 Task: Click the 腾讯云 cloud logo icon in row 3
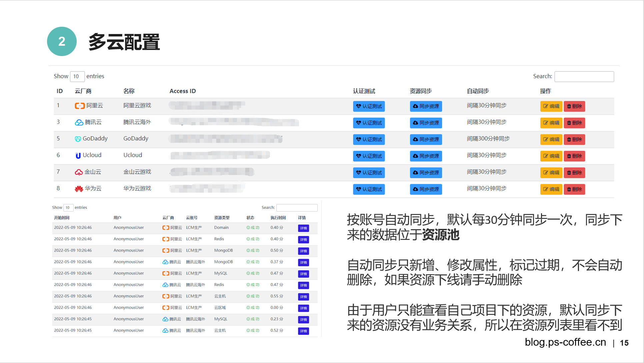[x=79, y=122]
